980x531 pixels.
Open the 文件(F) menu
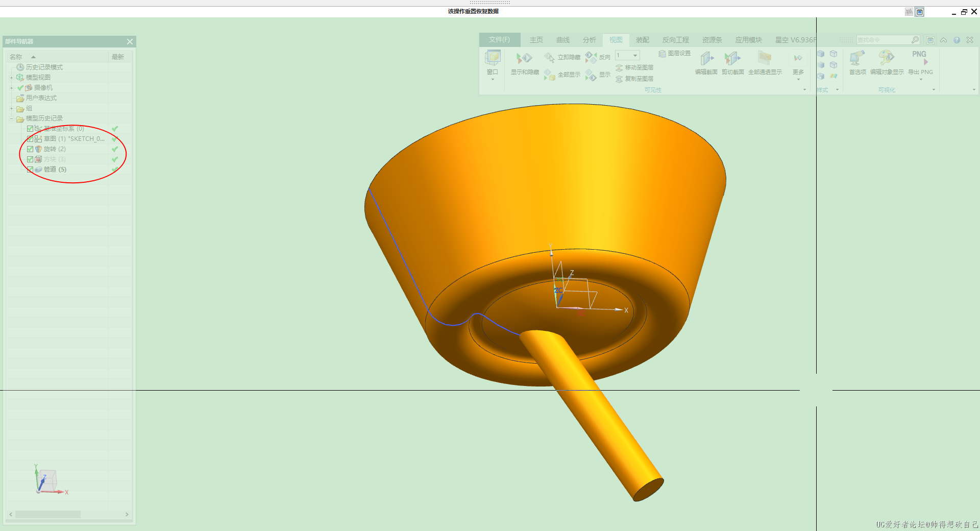(499, 40)
